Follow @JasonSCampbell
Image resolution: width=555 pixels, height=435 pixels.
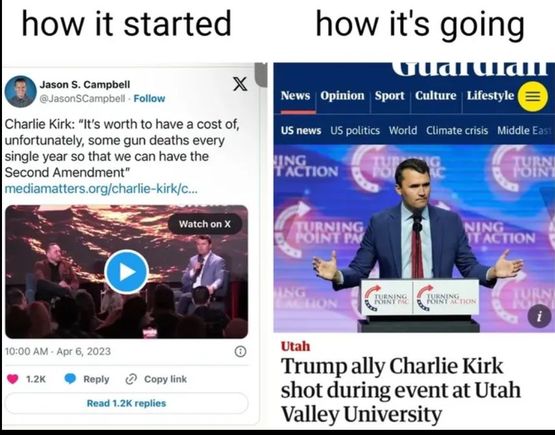pyautogui.click(x=149, y=98)
